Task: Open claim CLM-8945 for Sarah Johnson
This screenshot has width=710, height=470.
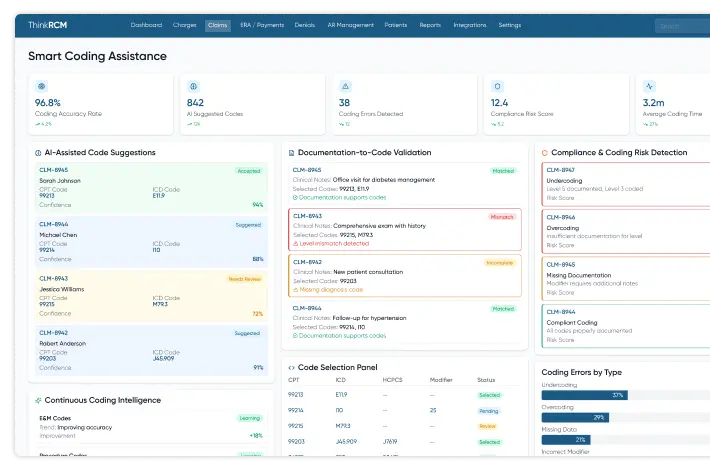Action: 54,171
